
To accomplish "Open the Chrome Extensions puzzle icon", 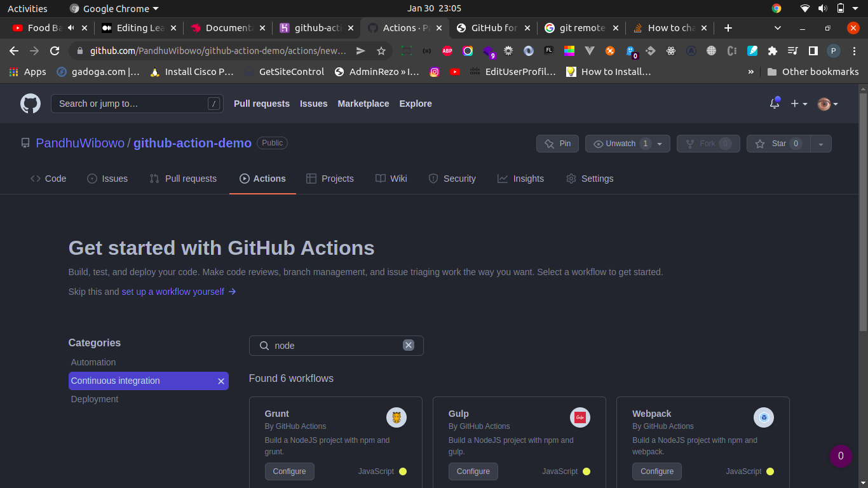I will coord(772,51).
